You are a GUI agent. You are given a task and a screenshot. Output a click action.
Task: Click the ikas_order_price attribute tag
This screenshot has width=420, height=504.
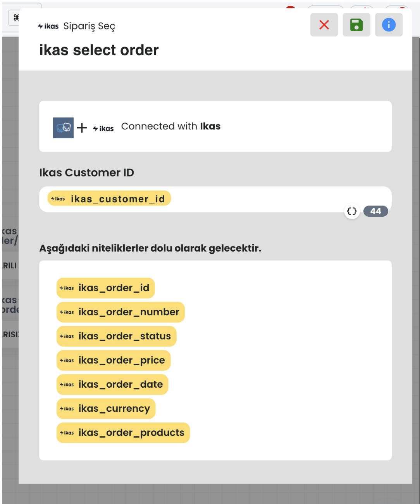point(114,360)
